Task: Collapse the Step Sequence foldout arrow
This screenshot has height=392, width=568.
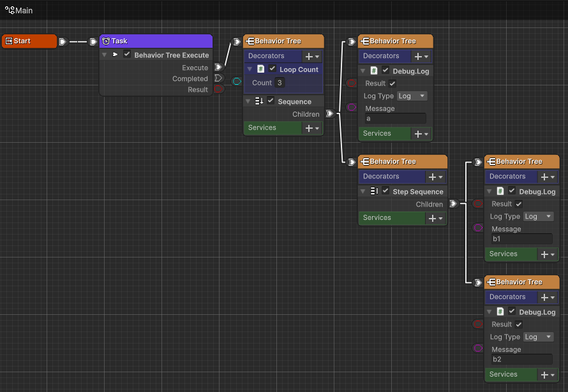Action: [x=362, y=192]
